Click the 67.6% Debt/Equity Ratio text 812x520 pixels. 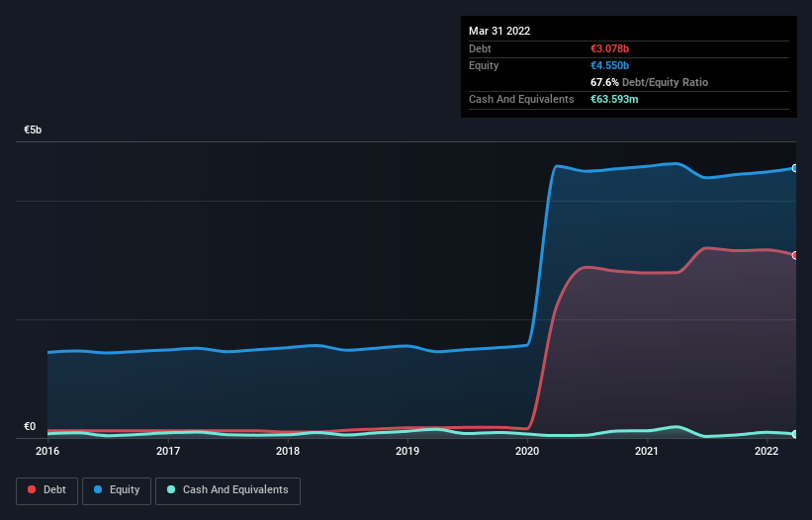pos(649,82)
